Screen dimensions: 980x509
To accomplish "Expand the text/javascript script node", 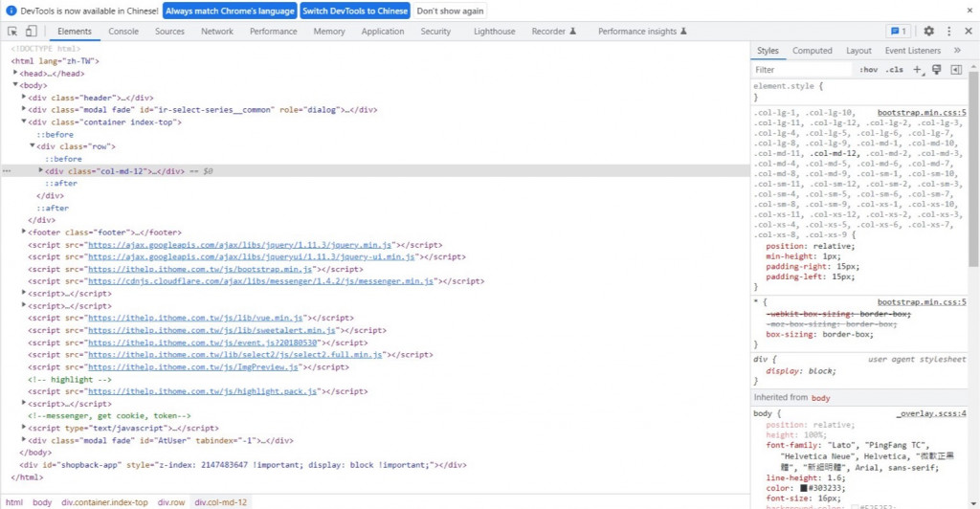I will [24, 428].
